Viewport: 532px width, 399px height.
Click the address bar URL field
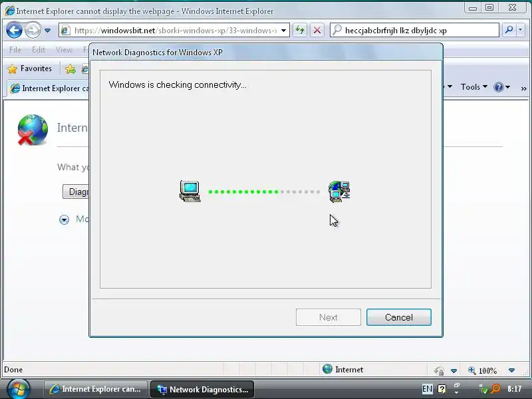point(174,31)
